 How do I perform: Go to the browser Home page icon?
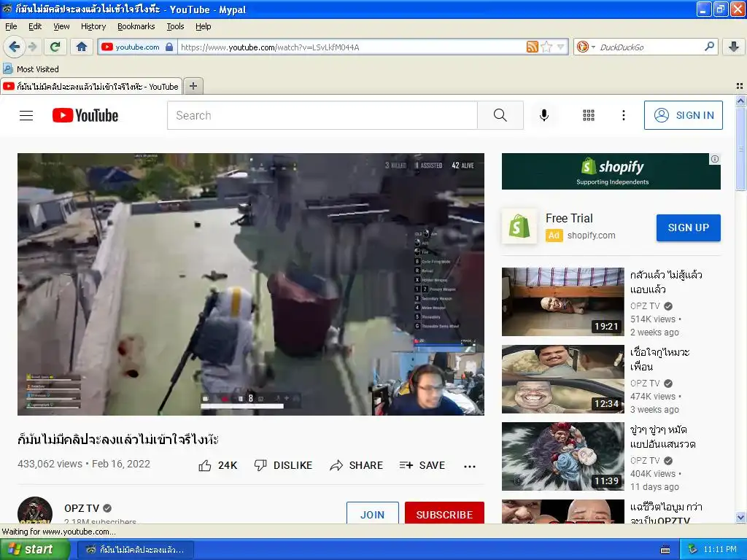(82, 47)
